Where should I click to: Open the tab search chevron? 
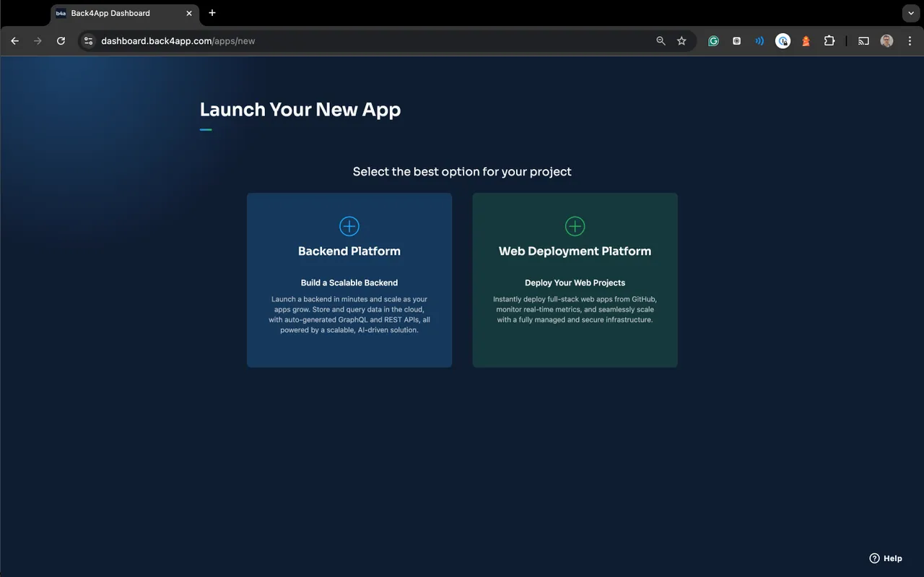[910, 13]
